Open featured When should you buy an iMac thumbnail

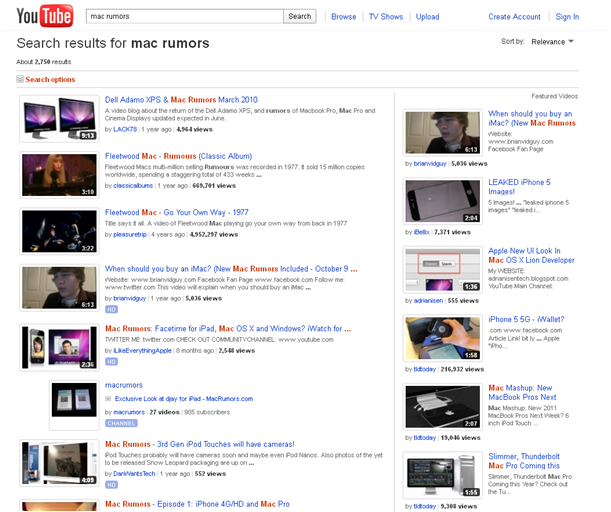coord(443,132)
